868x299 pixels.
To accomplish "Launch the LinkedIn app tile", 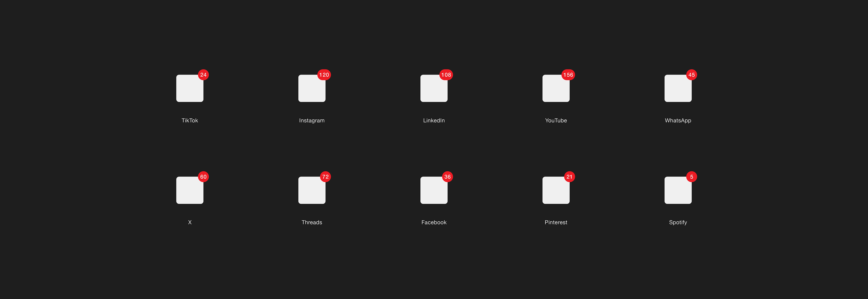I will 434,88.
